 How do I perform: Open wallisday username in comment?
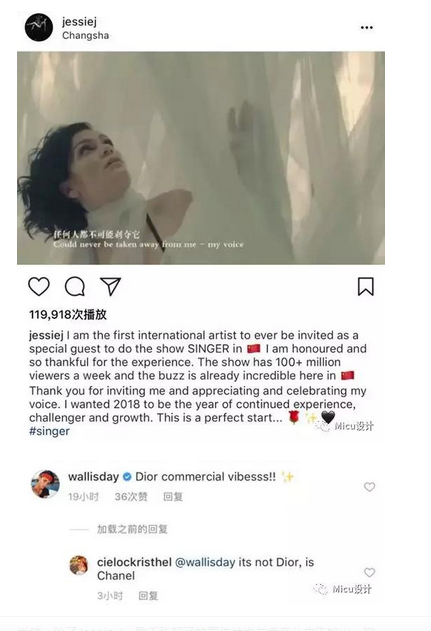coord(93,477)
